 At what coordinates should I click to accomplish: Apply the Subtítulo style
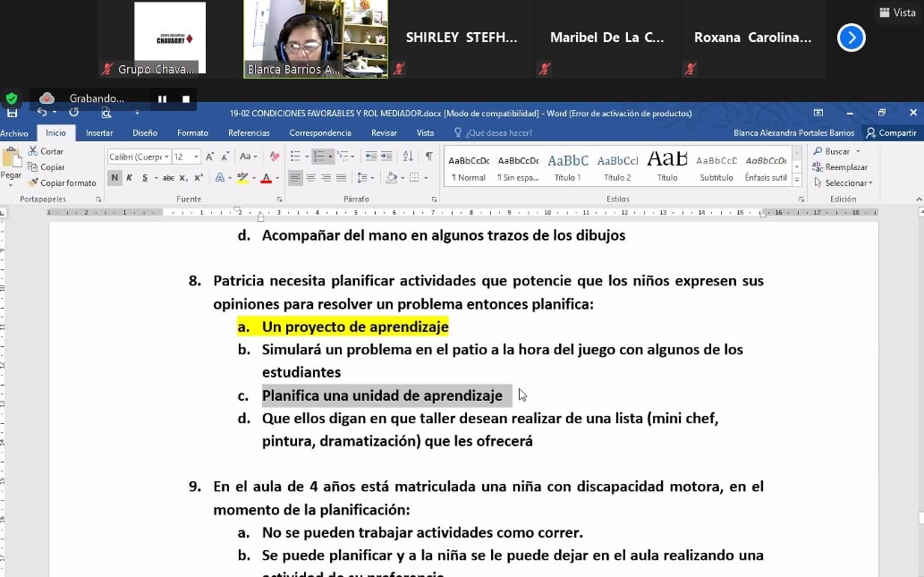[x=716, y=167]
